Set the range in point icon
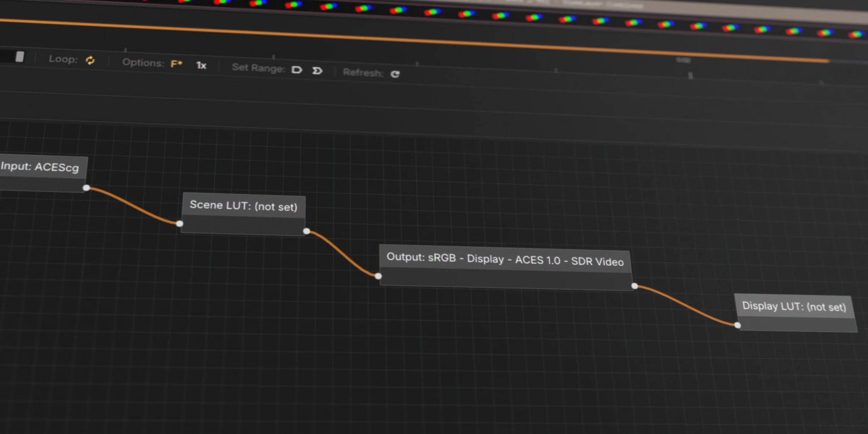This screenshot has height=434, width=868. tap(297, 70)
